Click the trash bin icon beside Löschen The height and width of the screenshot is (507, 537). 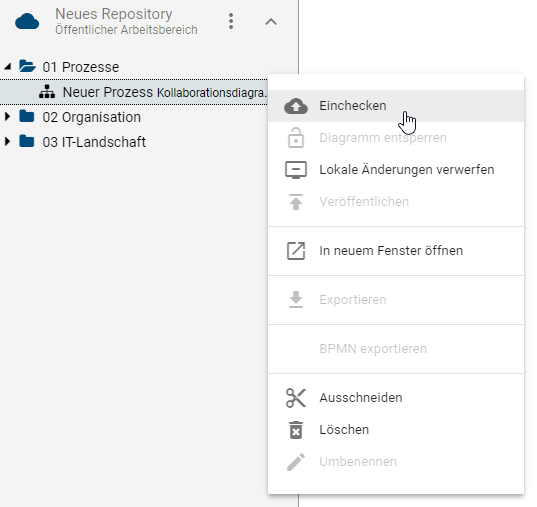[296, 430]
